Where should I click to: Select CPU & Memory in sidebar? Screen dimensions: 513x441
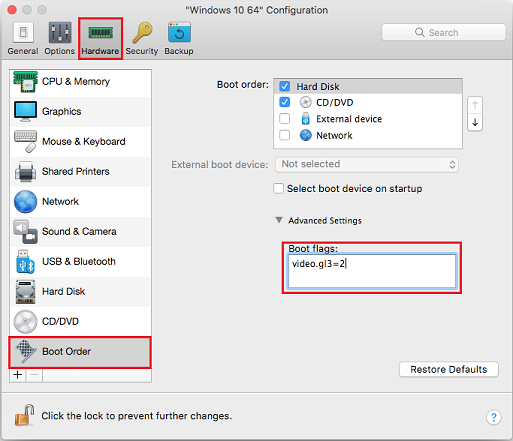80,82
